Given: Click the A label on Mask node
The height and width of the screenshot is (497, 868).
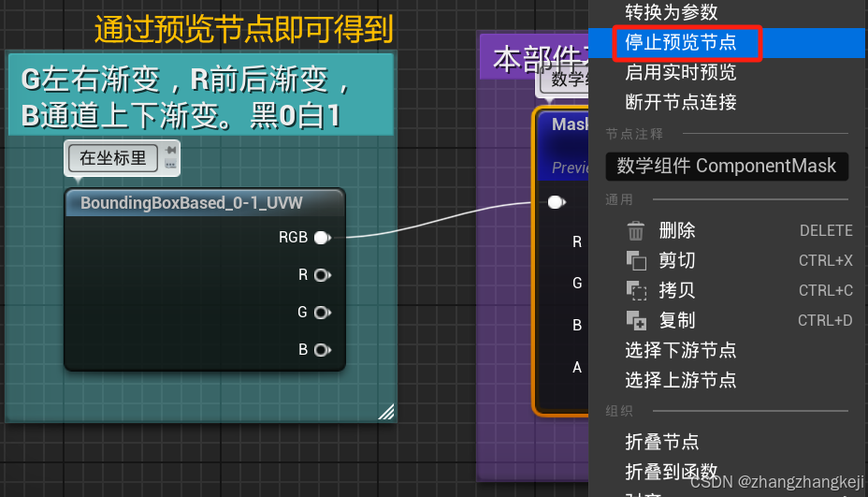Looking at the screenshot, I should click(x=577, y=367).
